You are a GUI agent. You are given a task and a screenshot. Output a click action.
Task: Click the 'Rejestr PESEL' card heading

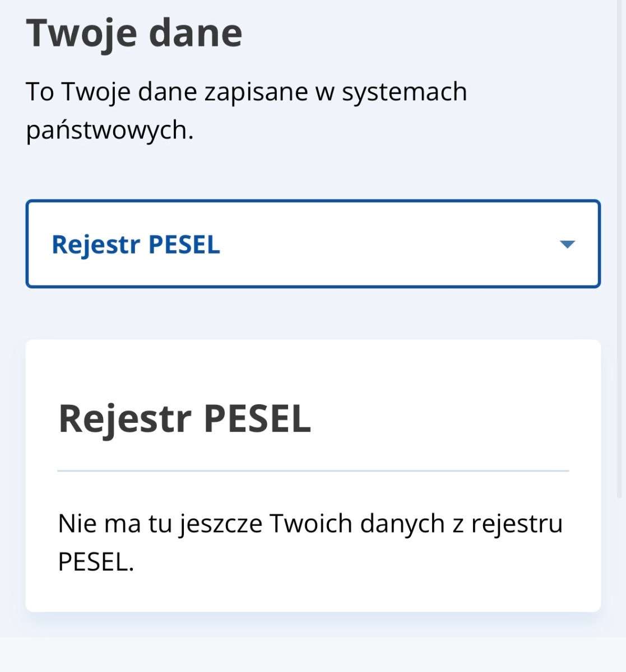184,418
